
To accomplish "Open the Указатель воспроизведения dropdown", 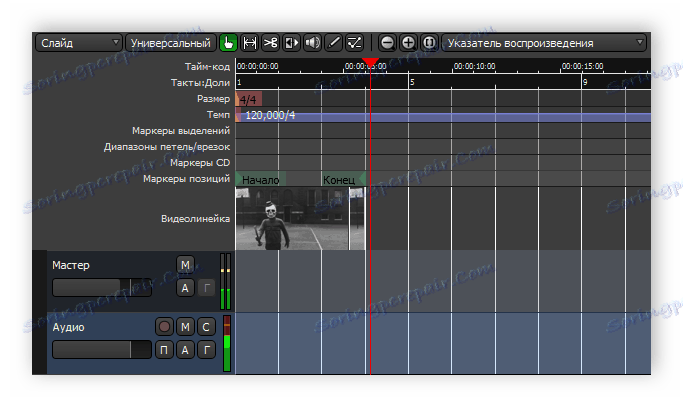I will [543, 43].
